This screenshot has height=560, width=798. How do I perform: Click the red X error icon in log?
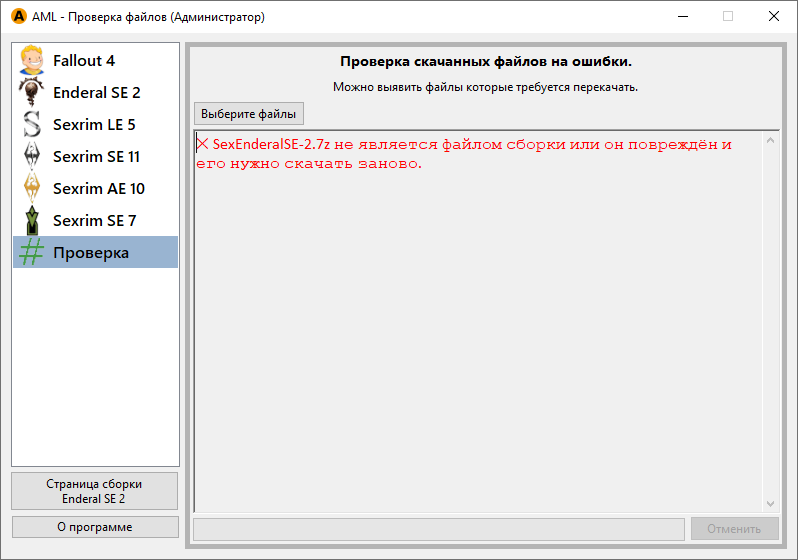click(x=202, y=144)
